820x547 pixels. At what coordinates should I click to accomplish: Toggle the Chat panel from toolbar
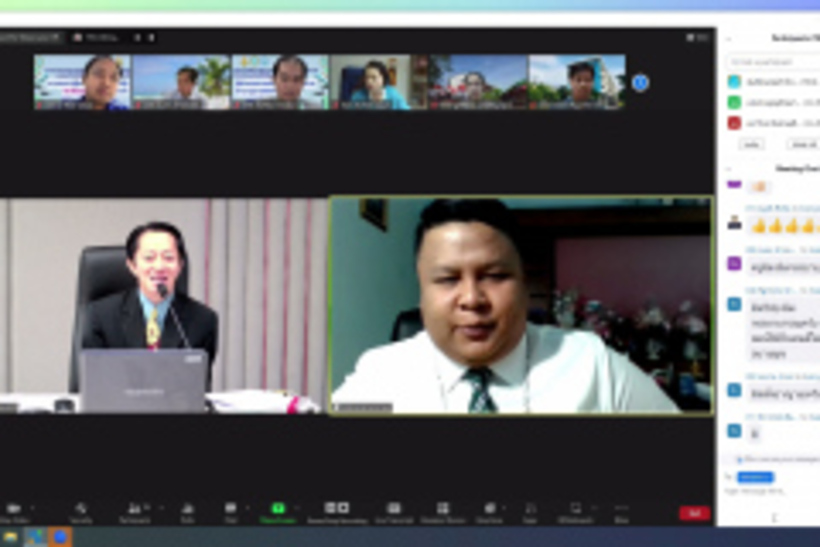pos(231,508)
